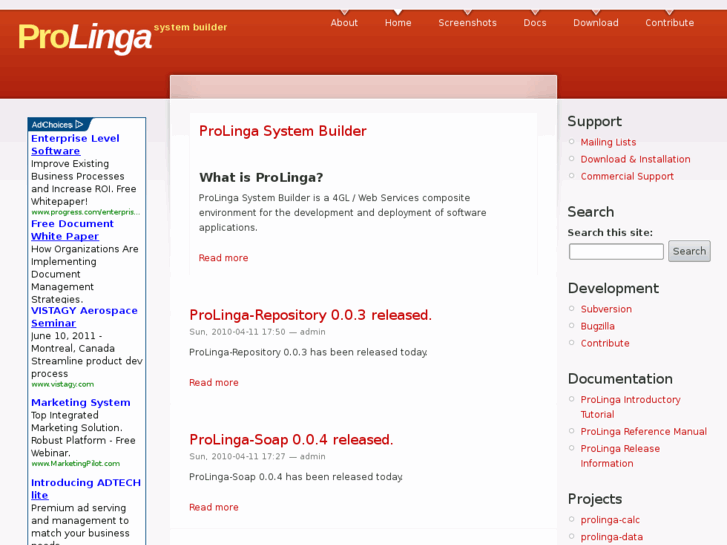
Task: Open the Download menu item
Action: [x=596, y=23]
